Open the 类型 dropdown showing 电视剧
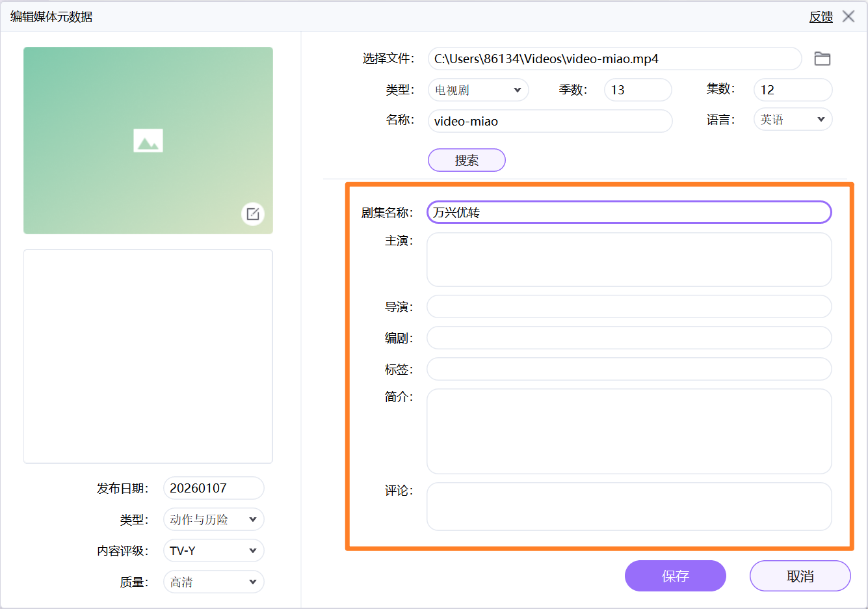This screenshot has width=868, height=609. [478, 90]
